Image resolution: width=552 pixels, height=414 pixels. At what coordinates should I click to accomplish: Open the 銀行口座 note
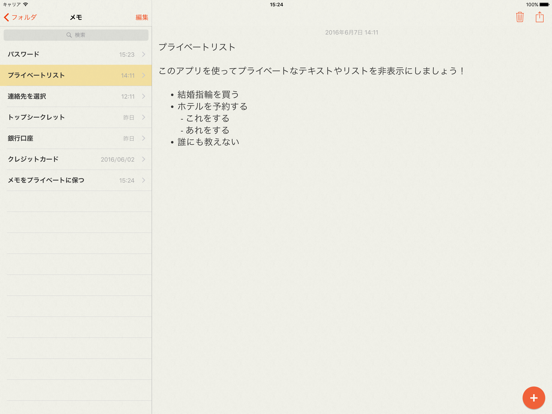76,138
